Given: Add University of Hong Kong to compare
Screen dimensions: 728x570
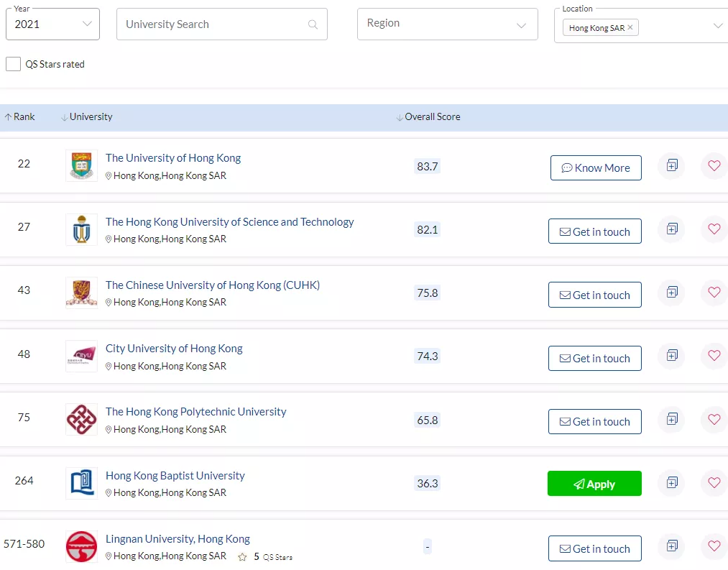Looking at the screenshot, I should coord(672,165).
